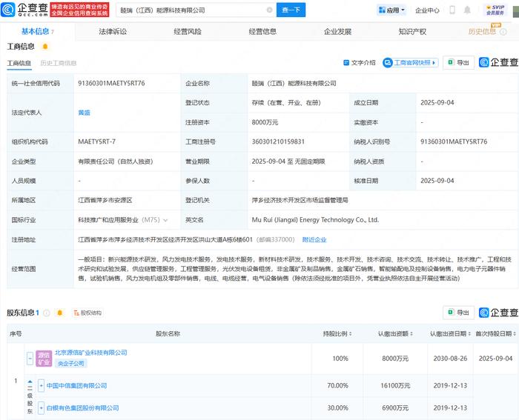Screen dimensions: 519x420
Task: Switch to the 知识产权 tab
Action: coord(412,32)
